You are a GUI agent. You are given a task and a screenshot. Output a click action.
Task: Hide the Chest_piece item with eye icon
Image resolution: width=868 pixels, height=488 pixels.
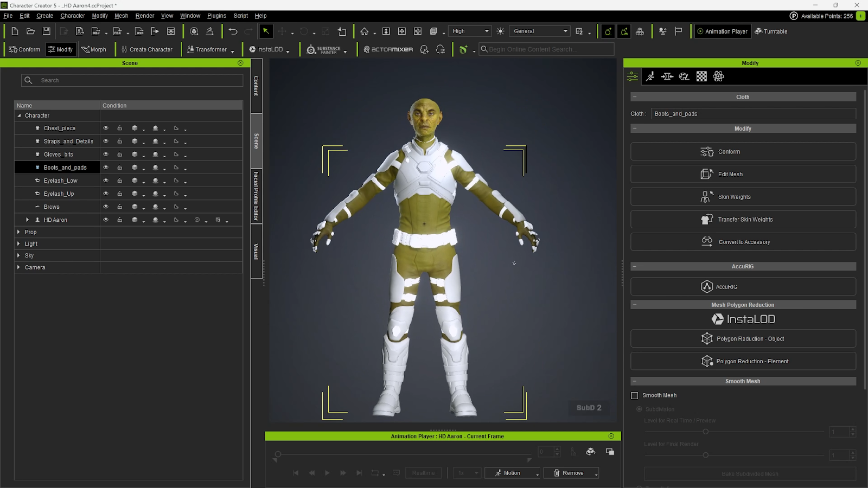106,129
